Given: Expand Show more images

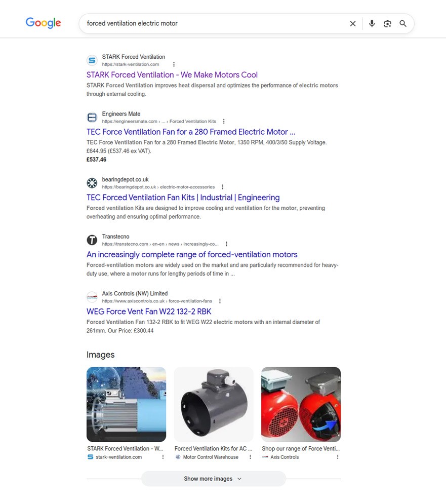Looking at the screenshot, I should click(x=213, y=479).
